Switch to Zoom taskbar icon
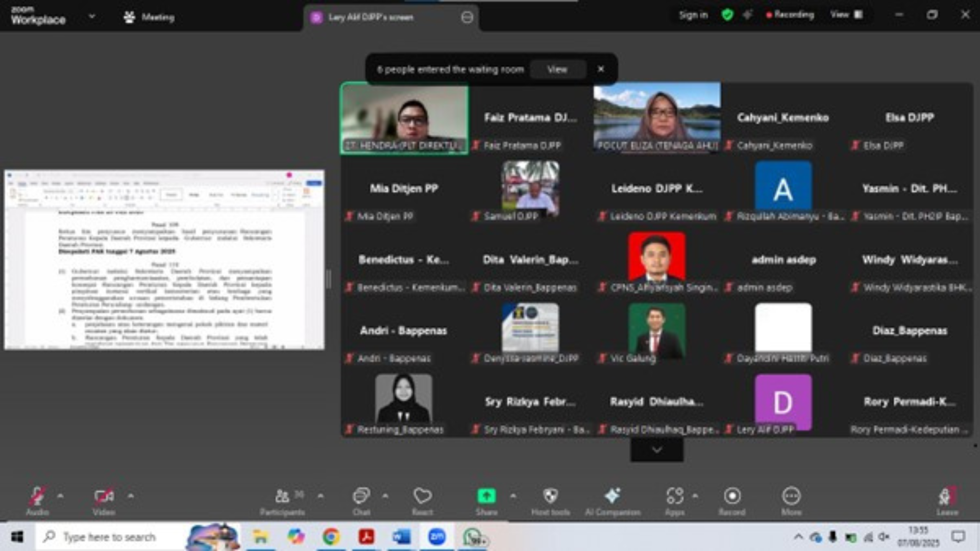Screen dimensions: 980x551 coord(437,537)
